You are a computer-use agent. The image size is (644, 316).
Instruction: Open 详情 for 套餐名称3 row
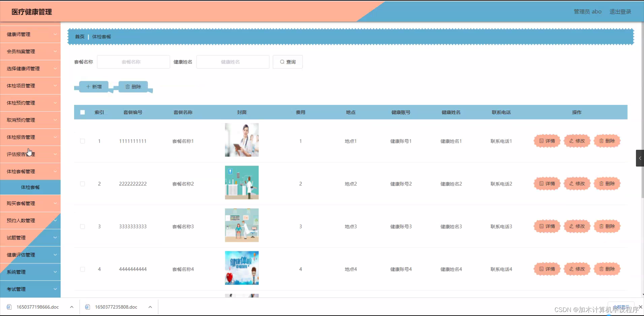coord(547,227)
